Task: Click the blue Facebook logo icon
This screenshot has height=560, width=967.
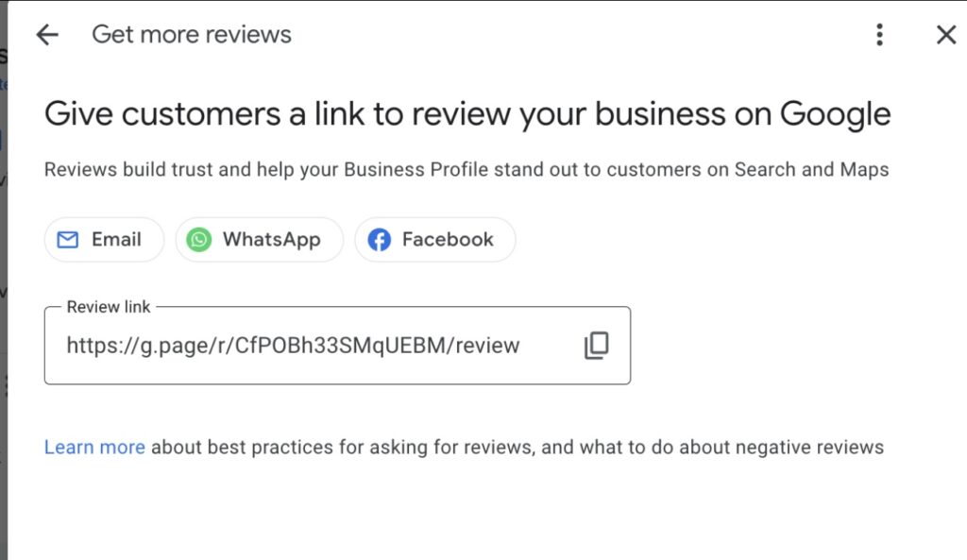Action: [379, 240]
